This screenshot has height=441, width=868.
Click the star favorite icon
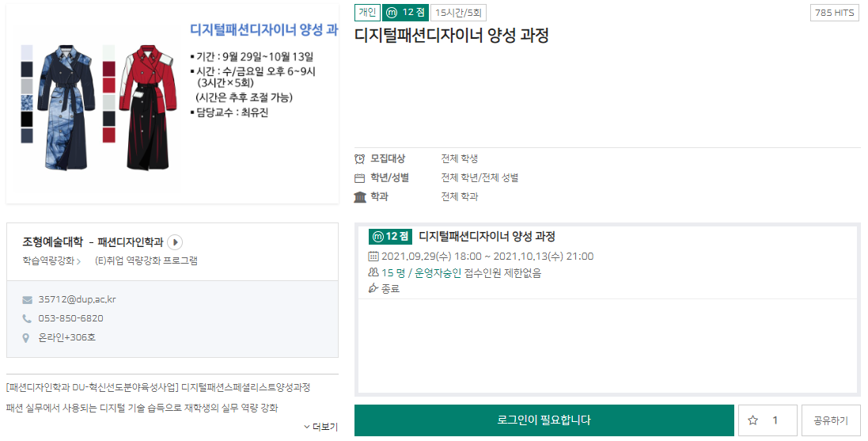point(752,420)
